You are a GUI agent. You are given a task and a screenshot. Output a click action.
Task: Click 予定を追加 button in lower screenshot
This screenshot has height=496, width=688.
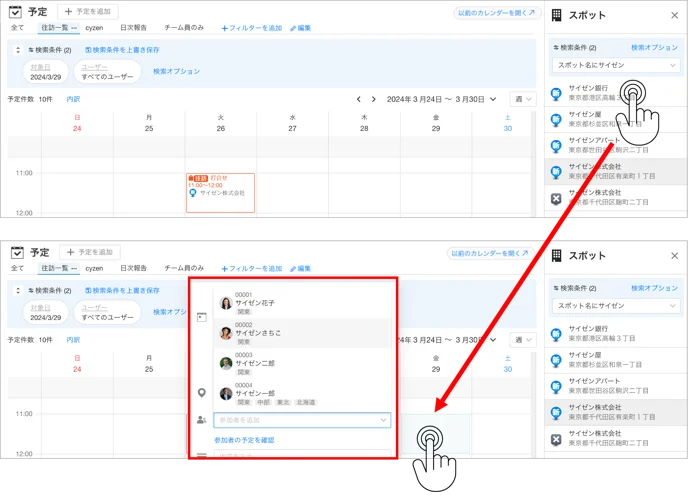coord(90,252)
